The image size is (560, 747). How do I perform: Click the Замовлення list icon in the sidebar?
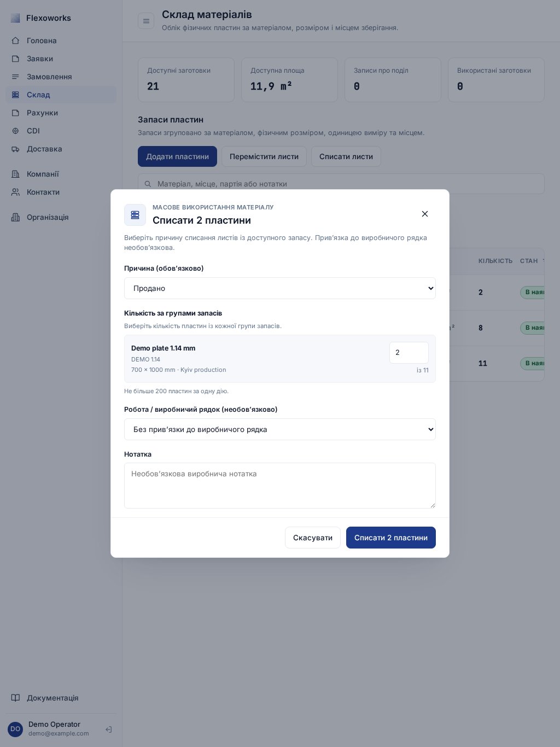[16, 77]
